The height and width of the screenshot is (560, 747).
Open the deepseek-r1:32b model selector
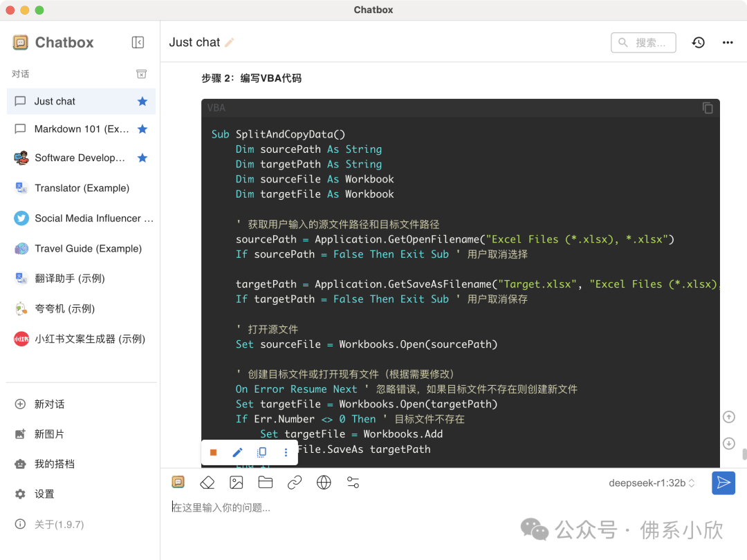pos(652,483)
